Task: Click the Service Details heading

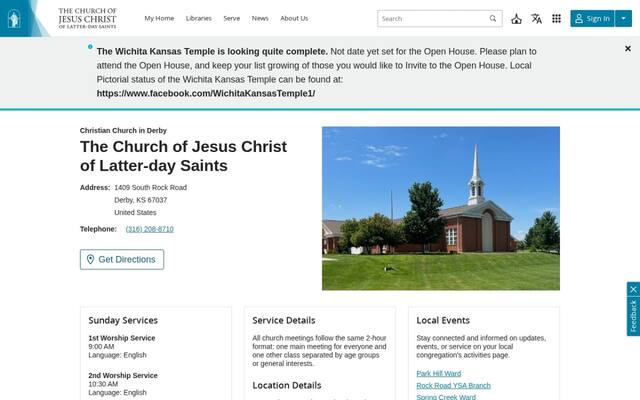Action: tap(284, 320)
